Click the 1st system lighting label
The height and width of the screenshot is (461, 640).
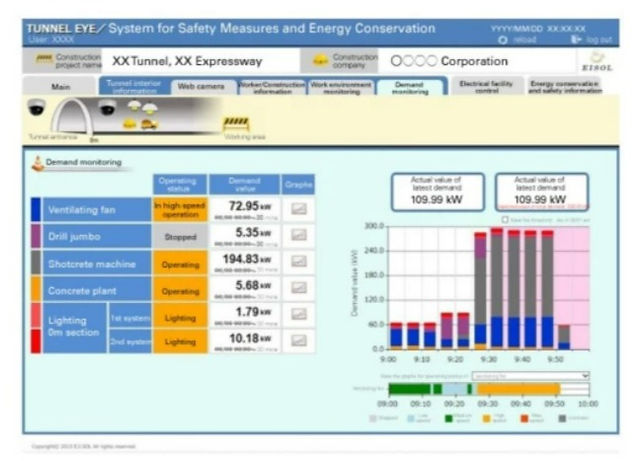tap(130, 318)
